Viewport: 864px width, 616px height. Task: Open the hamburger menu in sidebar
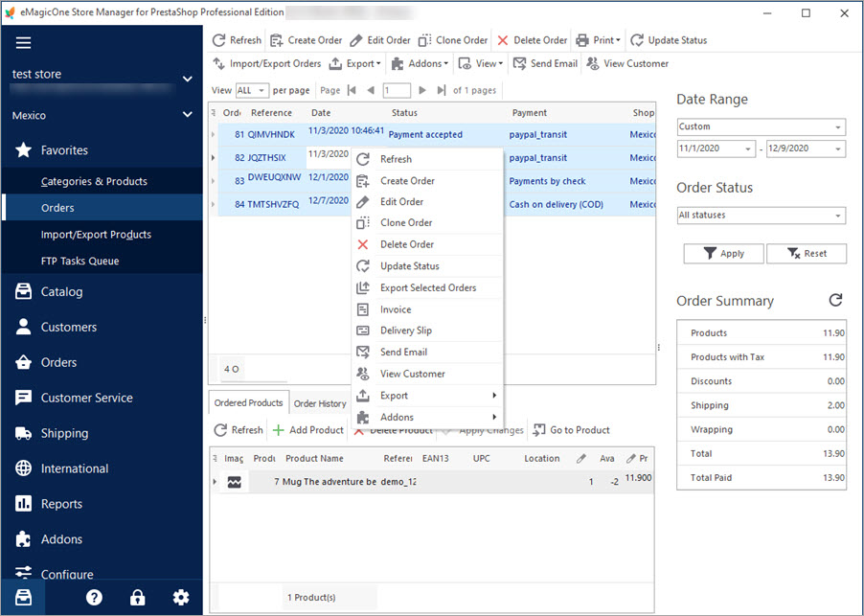tap(23, 42)
